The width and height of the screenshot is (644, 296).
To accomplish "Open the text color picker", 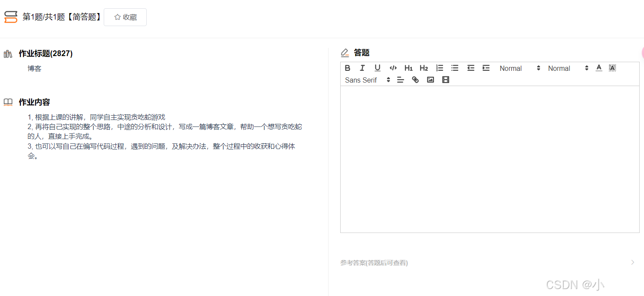I will tap(599, 68).
